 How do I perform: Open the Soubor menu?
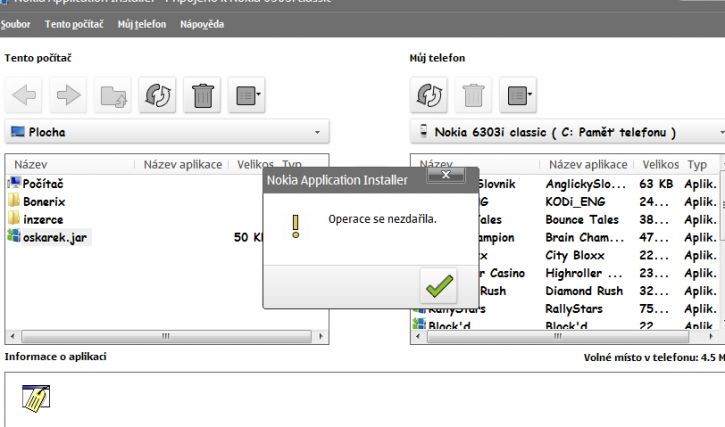click(15, 24)
